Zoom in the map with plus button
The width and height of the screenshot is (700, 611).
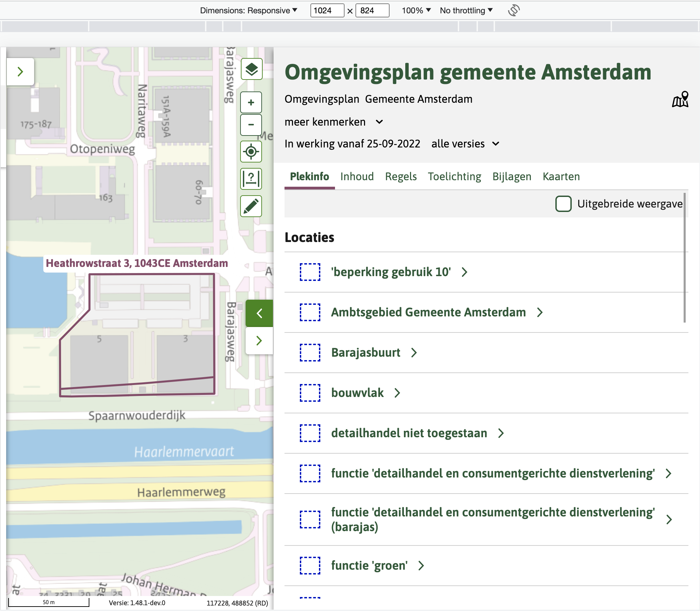[x=251, y=102]
